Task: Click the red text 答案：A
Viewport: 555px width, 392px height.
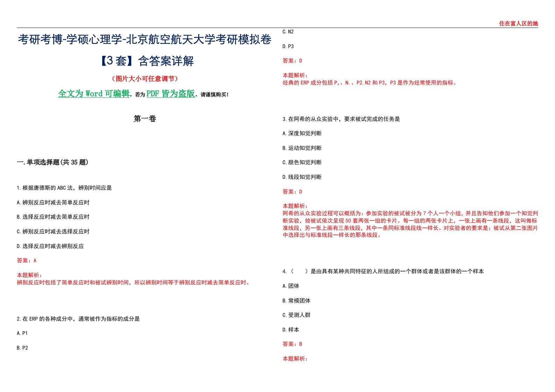Action: click(27, 261)
